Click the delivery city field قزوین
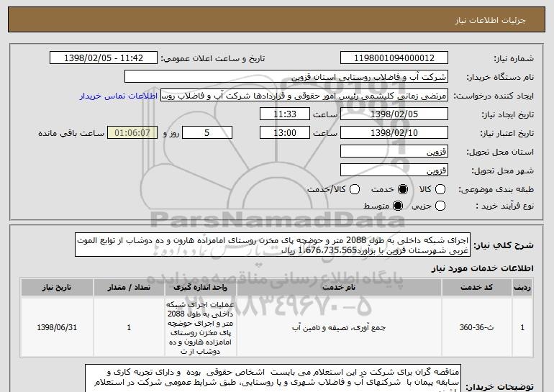The height and width of the screenshot is (392, 554). (x=394, y=170)
